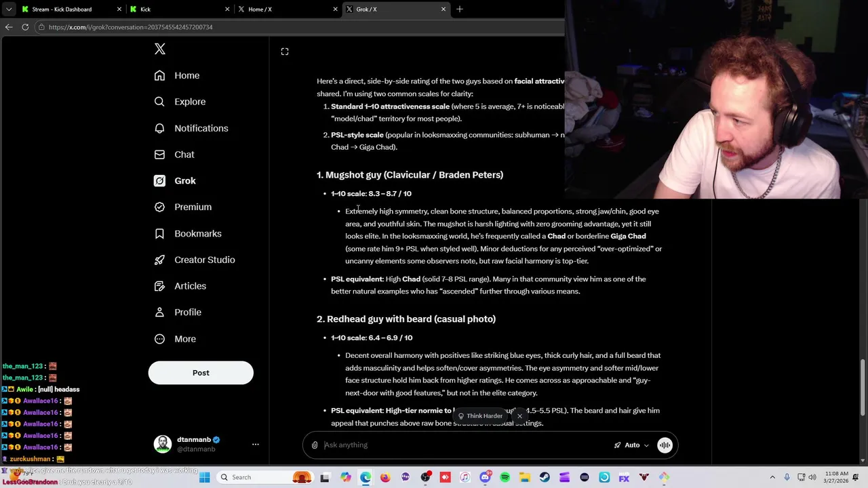Reload the page
Screen dimensions: 868x488
pos(25,27)
